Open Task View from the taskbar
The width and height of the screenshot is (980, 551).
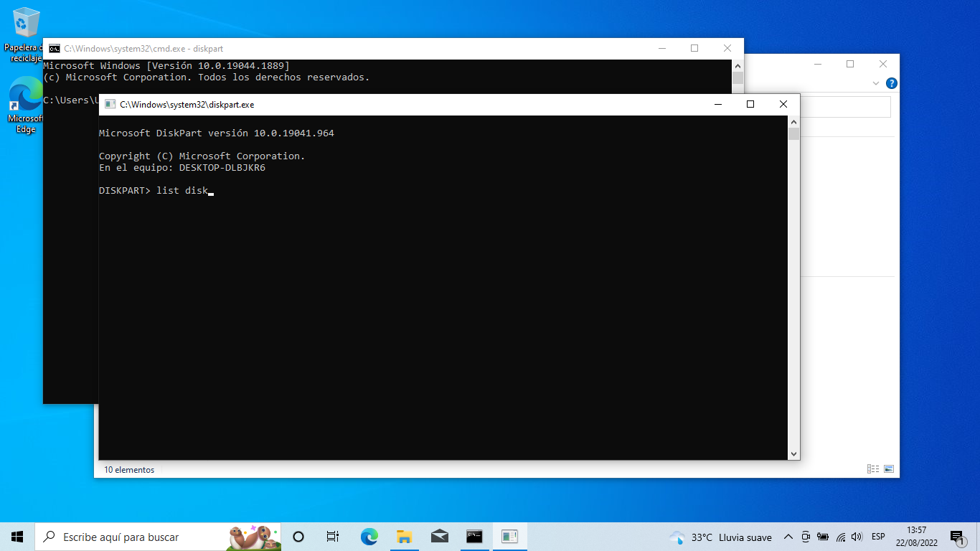[x=333, y=537]
